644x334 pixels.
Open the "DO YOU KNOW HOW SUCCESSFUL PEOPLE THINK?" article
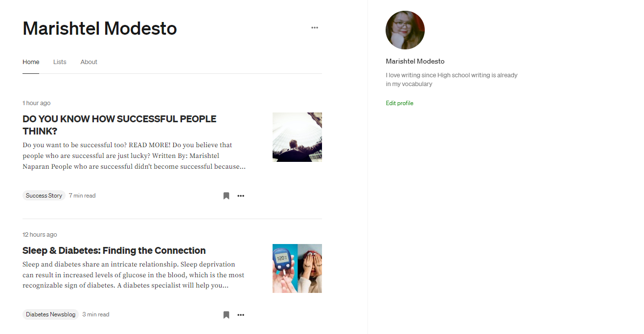coord(119,125)
